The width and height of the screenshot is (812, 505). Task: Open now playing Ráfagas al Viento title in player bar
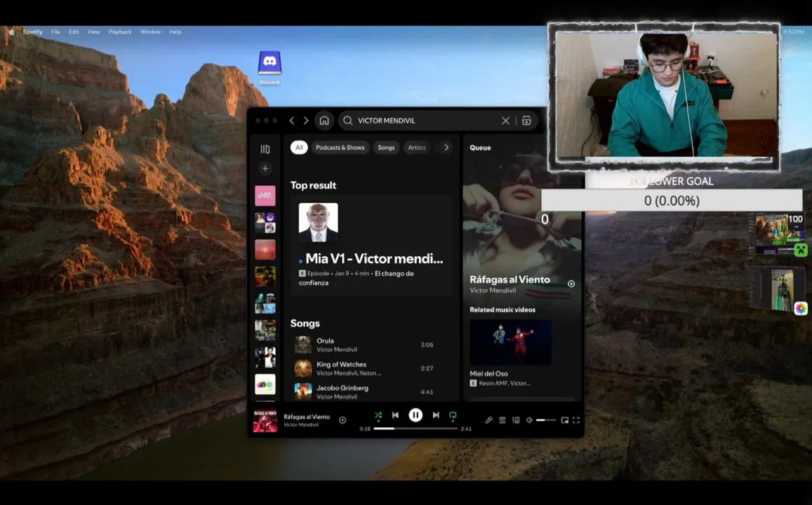click(307, 417)
